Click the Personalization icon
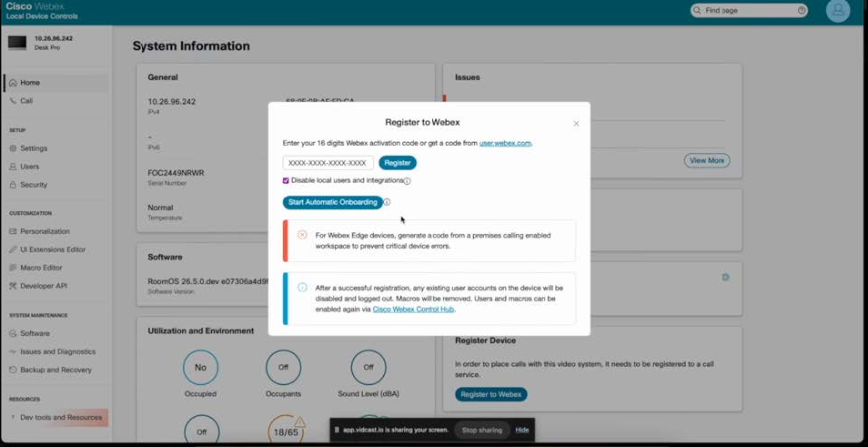Image resolution: width=868 pixels, height=447 pixels. click(14, 231)
